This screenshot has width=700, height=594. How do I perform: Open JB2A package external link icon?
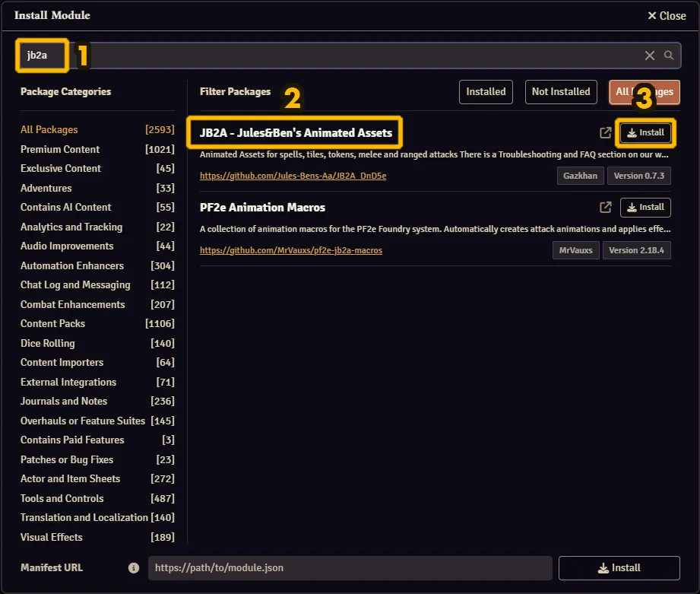606,133
